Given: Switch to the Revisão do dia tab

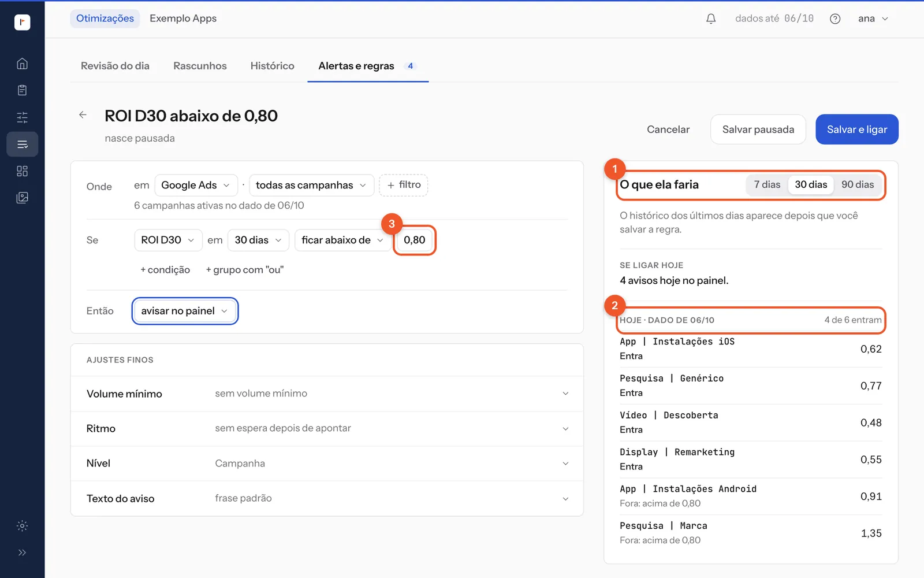Looking at the screenshot, I should point(115,66).
